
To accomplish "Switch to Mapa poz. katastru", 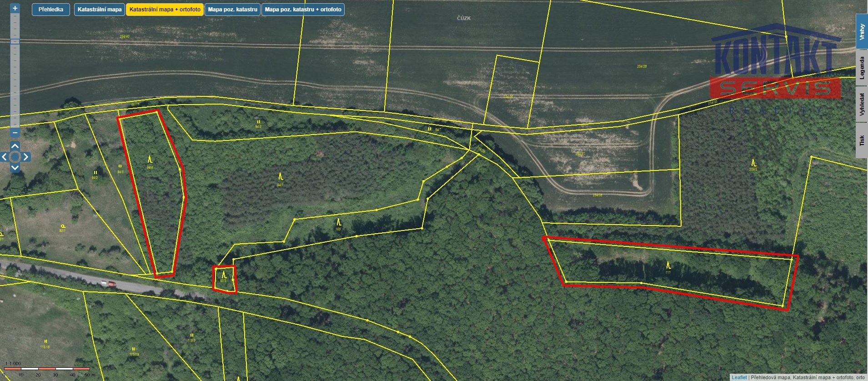I will pyautogui.click(x=232, y=10).
